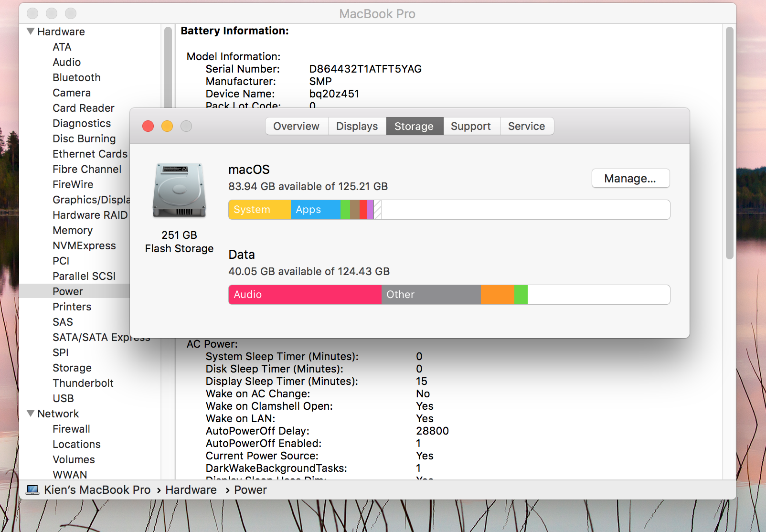Select Parallel SCSI in the sidebar

click(84, 276)
